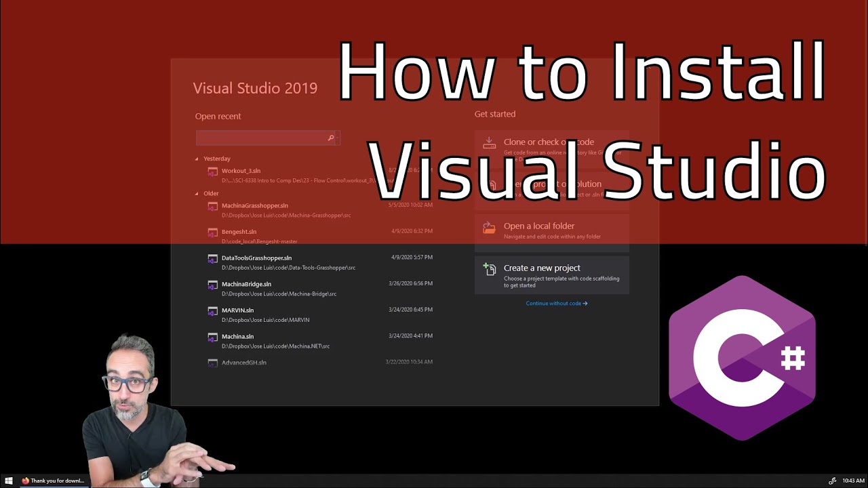Collapse the Yesterday group
Viewport: 868px width, 488px height.
(197, 159)
